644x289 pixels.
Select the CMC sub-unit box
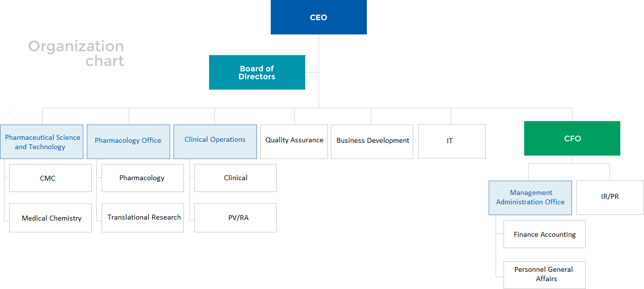click(x=50, y=178)
